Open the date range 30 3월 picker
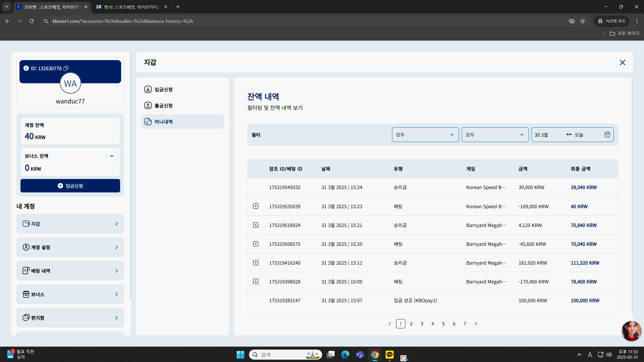This screenshot has height=362, width=644. 572,135
